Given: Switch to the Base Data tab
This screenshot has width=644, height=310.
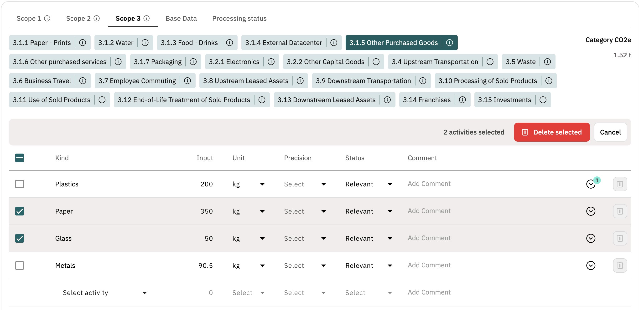Looking at the screenshot, I should (181, 19).
